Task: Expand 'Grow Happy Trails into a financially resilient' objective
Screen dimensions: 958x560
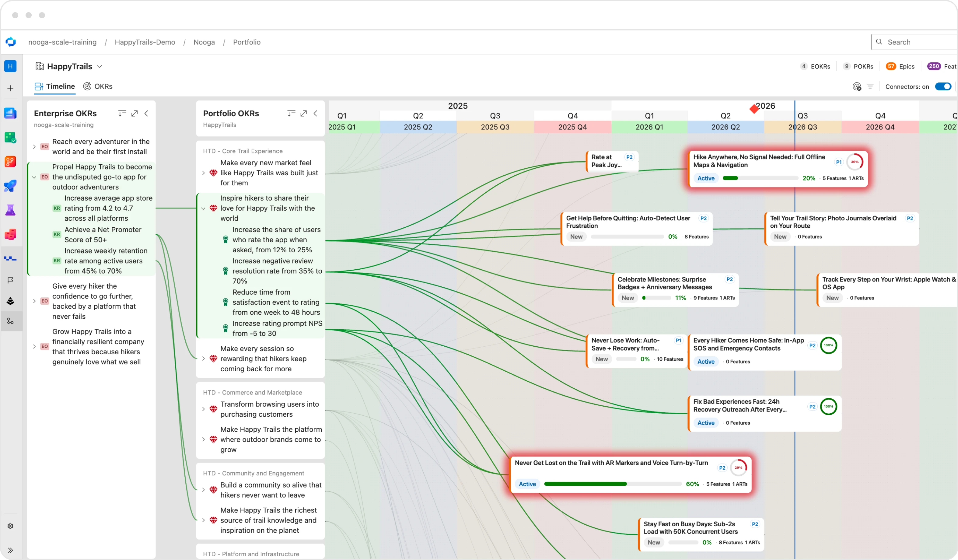Action: point(34,347)
